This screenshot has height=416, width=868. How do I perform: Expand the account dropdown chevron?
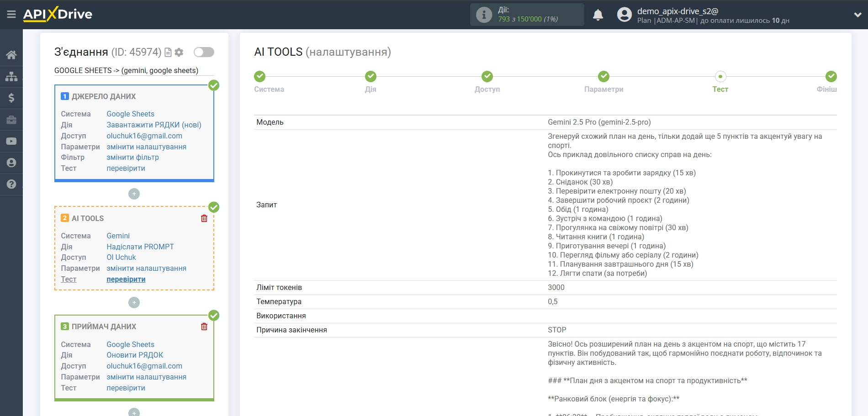click(x=857, y=15)
